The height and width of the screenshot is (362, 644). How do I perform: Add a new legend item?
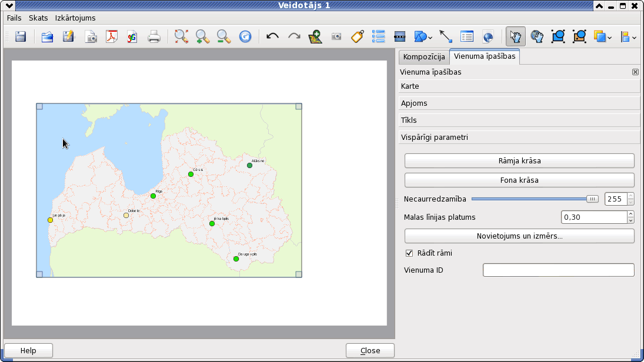[378, 36]
